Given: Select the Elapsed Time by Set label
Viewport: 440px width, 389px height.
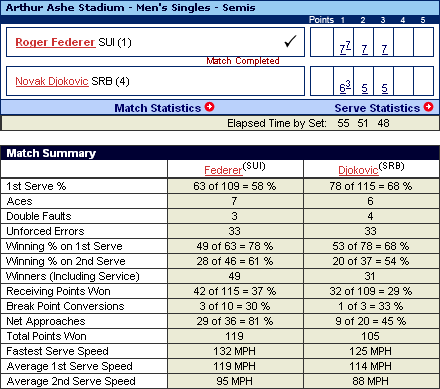Looking at the screenshot, I should tap(277, 123).
